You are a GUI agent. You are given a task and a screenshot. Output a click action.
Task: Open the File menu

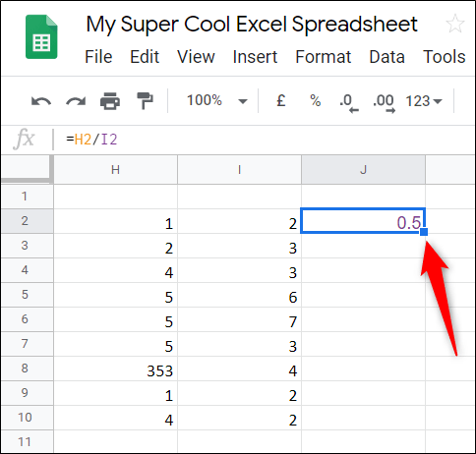pyautogui.click(x=98, y=57)
